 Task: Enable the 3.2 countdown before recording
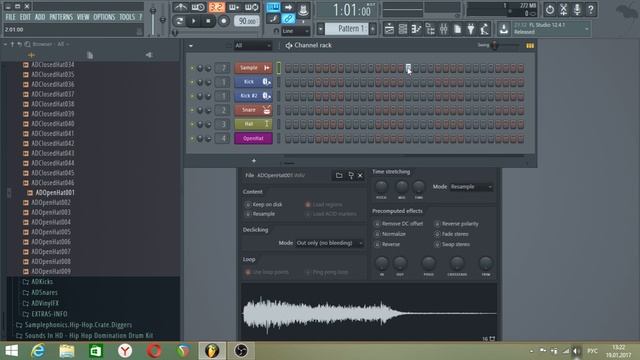[216, 7]
